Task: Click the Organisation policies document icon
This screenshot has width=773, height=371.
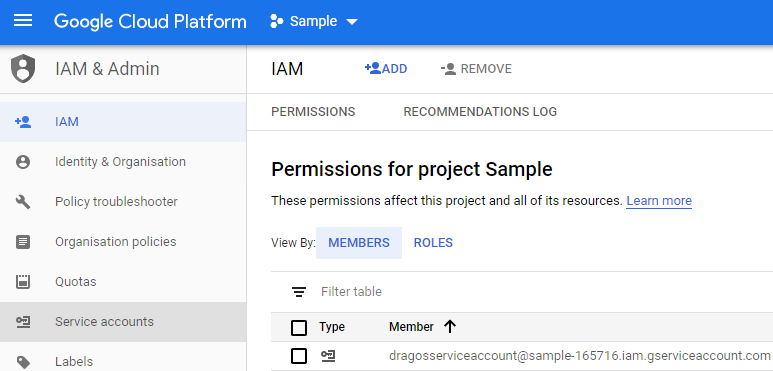Action: [23, 242]
